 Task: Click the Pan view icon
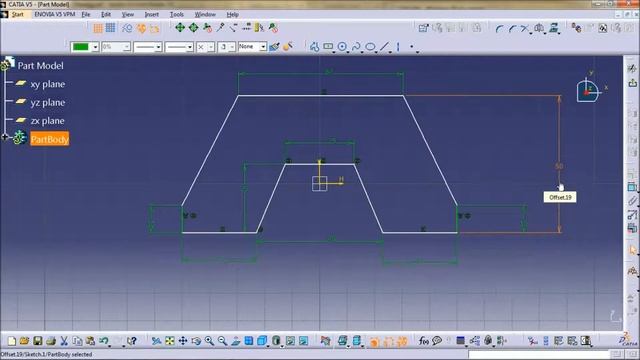point(183,341)
